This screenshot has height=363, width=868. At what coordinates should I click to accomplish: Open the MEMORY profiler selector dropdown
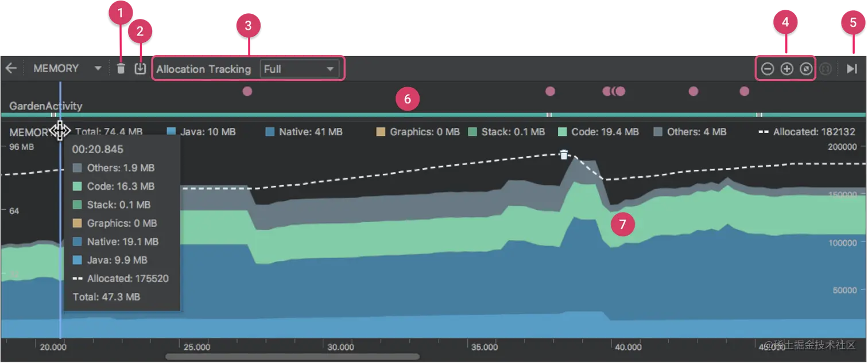coord(67,68)
